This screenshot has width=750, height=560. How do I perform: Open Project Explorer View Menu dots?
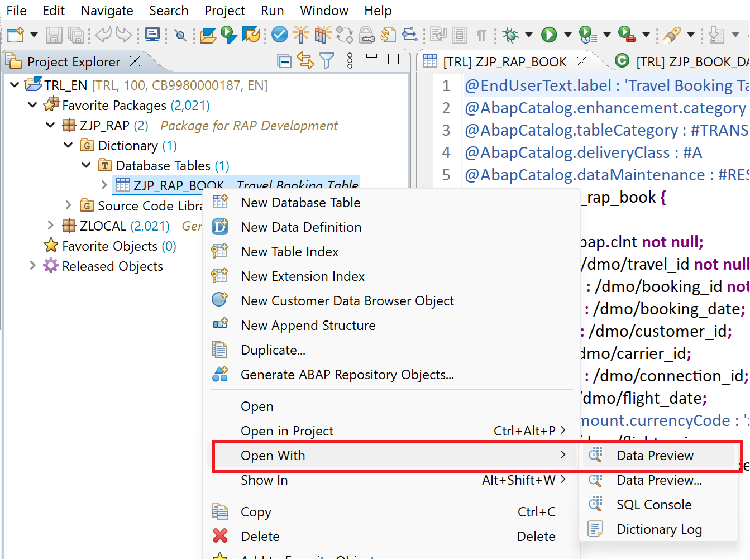[350, 60]
